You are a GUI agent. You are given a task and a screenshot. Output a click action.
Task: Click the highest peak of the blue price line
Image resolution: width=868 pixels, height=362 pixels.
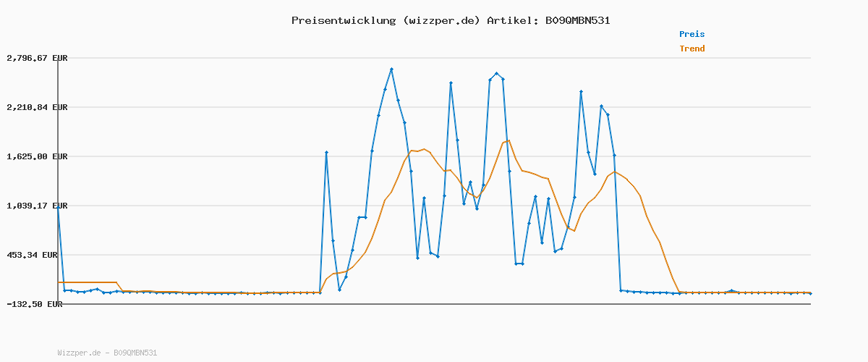pos(391,70)
